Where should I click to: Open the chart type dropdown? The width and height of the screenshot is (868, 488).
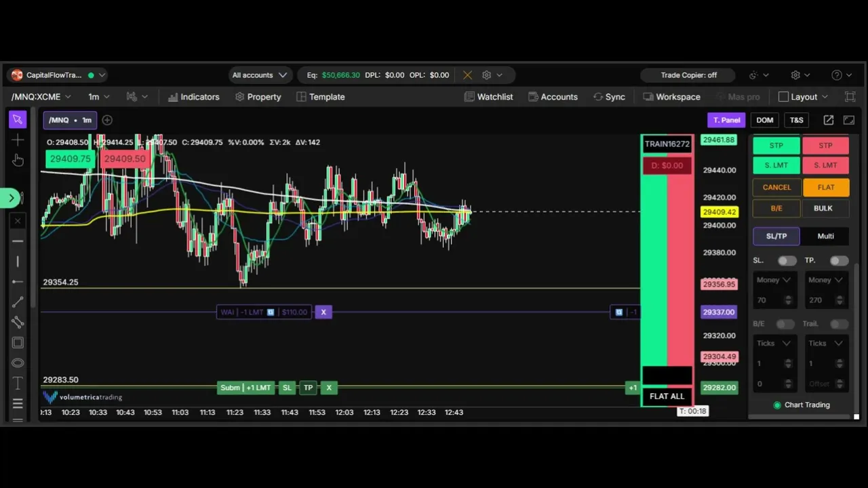coord(137,97)
